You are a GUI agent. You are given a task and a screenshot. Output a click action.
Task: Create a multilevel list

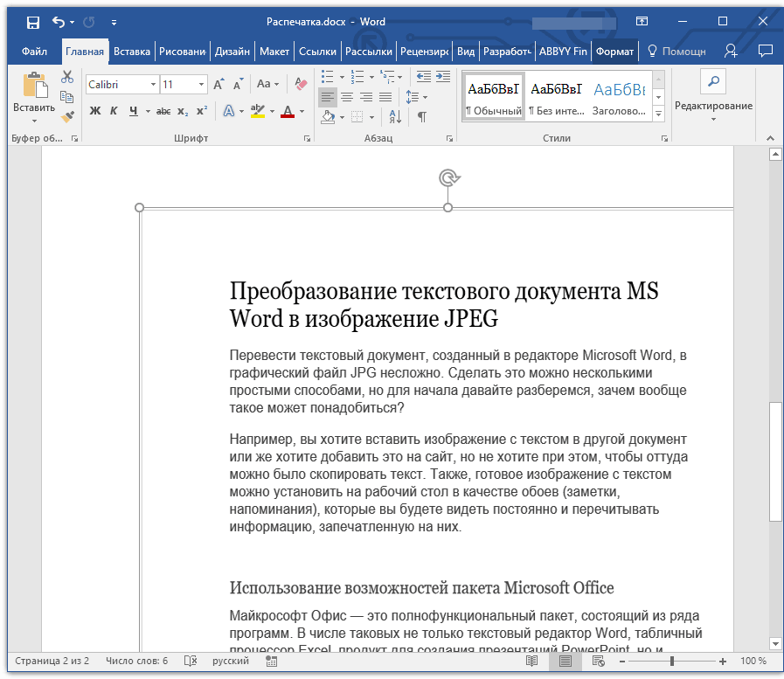pyautogui.click(x=387, y=77)
